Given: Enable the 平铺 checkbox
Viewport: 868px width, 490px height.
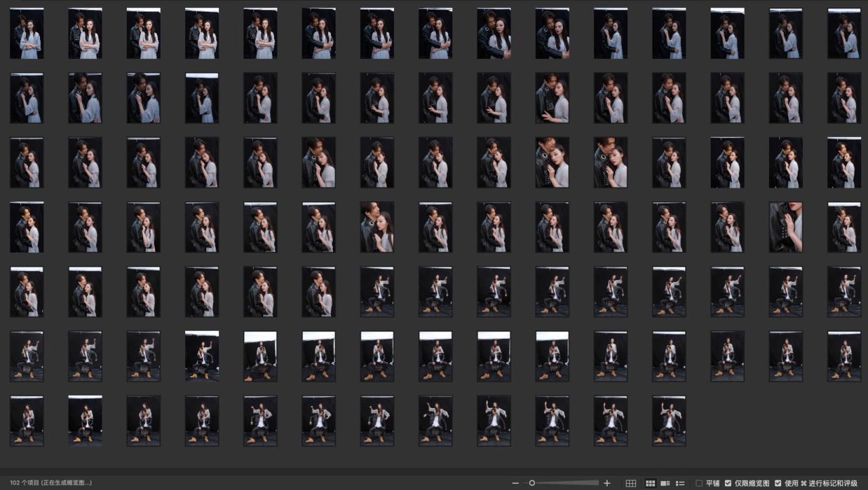Looking at the screenshot, I should point(699,483).
